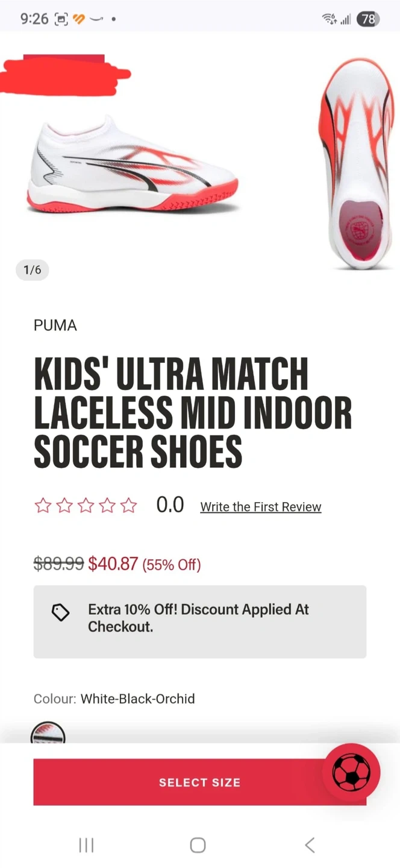
Task: Click the third rating star
Action: click(86, 505)
